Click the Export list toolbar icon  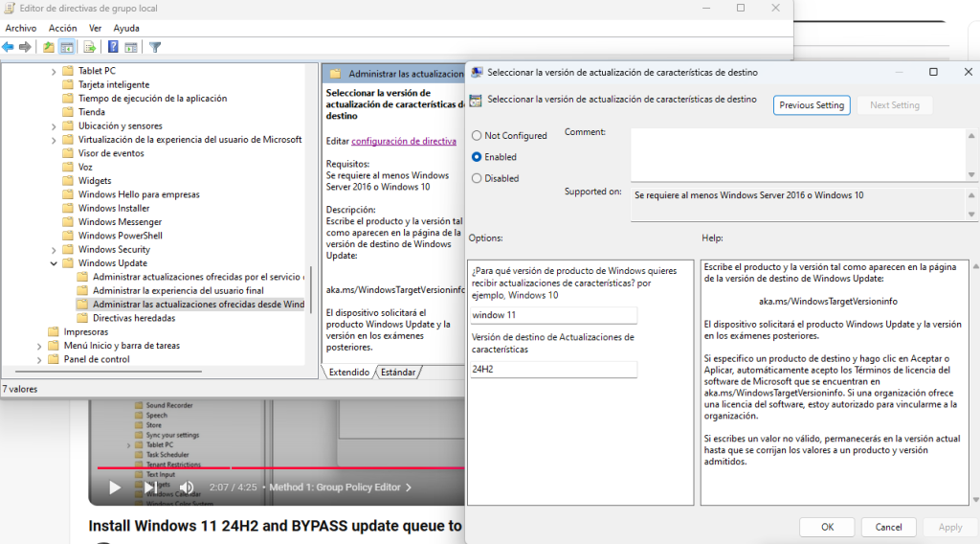(90, 47)
